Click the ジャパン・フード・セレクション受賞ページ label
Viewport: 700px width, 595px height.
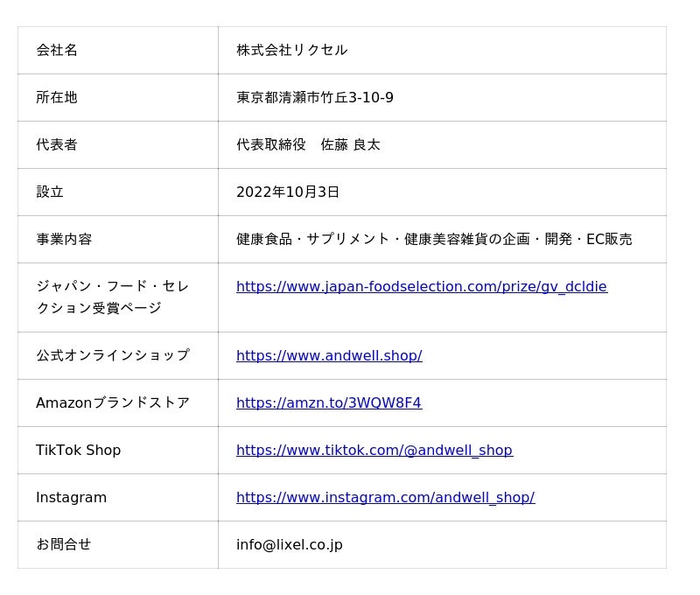113,297
